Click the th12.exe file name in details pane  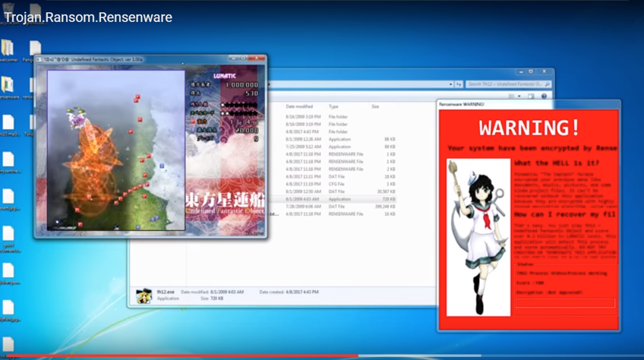click(x=165, y=292)
